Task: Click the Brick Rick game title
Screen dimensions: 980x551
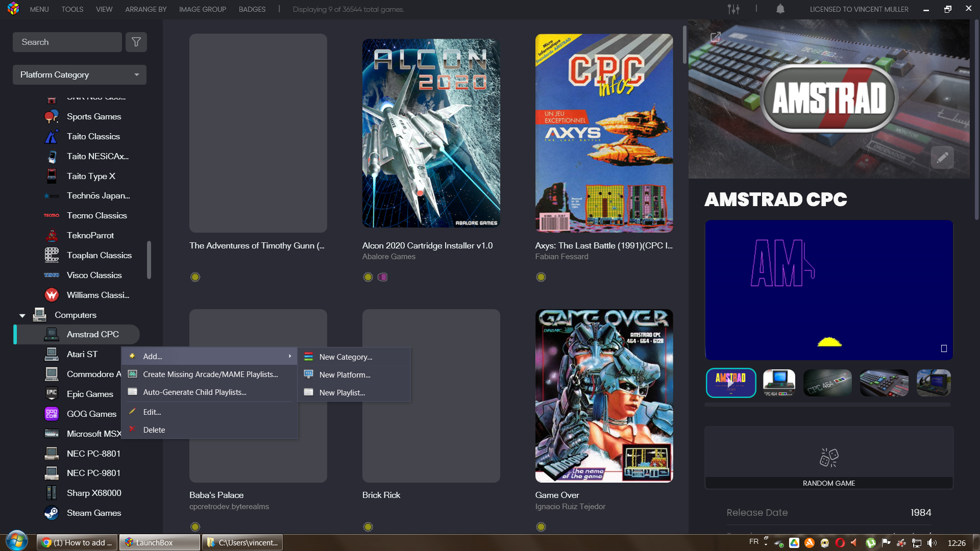Action: click(x=381, y=495)
